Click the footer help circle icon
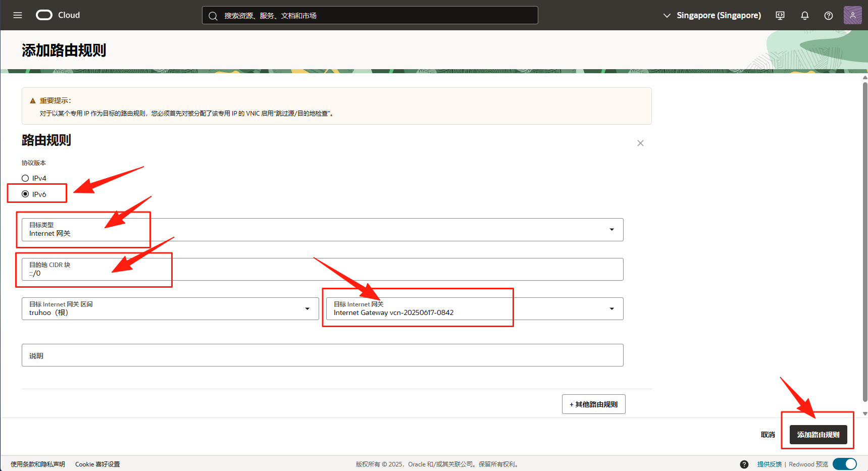Image resolution: width=868 pixels, height=471 pixels. 744,464
